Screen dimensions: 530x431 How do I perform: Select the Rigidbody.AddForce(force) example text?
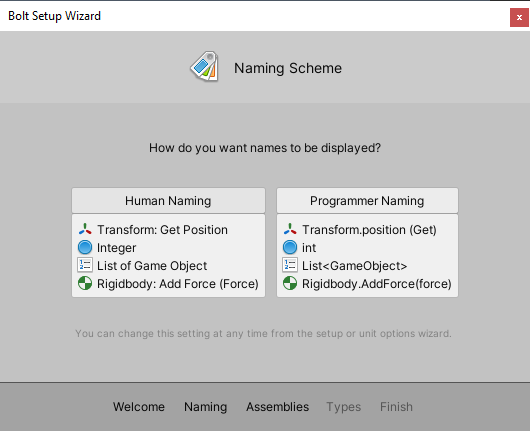pos(377,284)
